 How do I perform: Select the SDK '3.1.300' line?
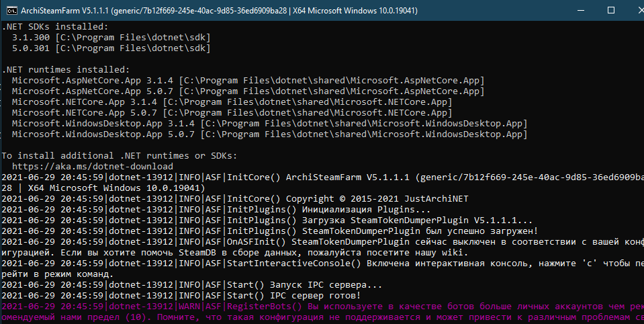[x=111, y=38]
